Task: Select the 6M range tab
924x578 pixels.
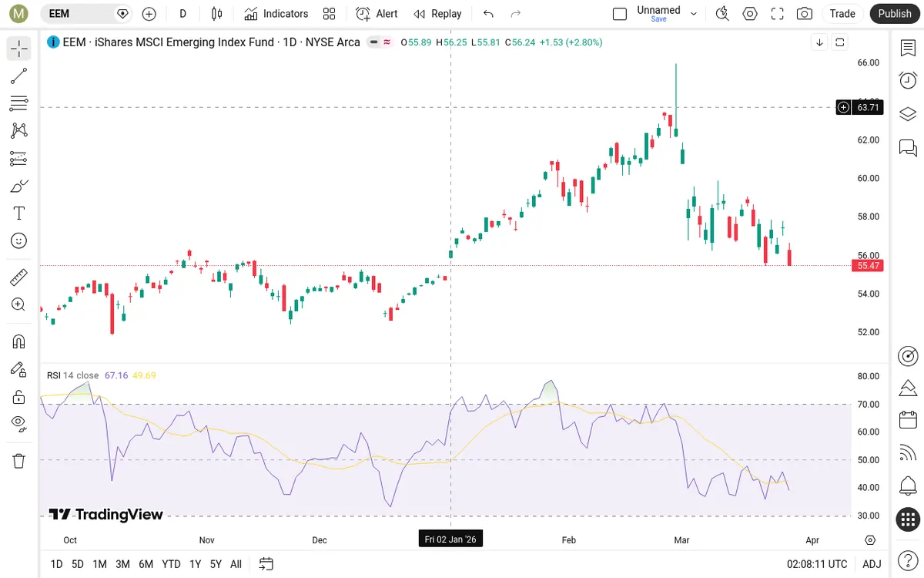Action: (x=146, y=564)
